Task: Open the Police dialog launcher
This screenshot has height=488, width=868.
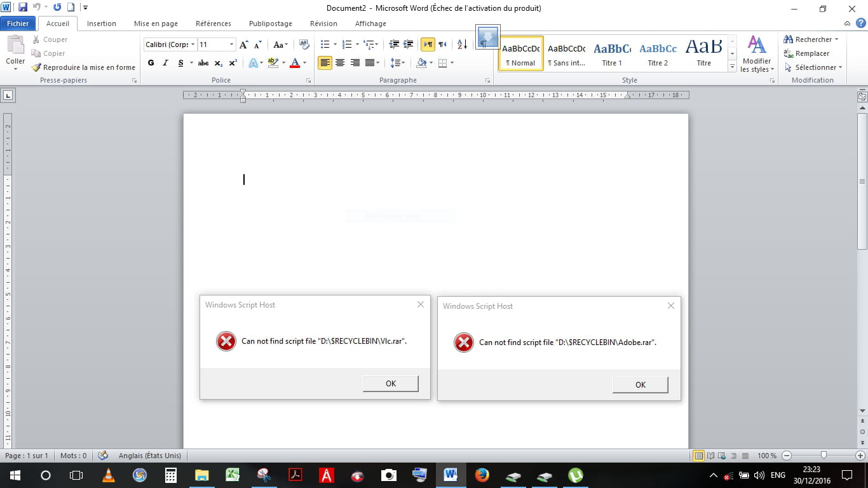Action: [x=309, y=81]
